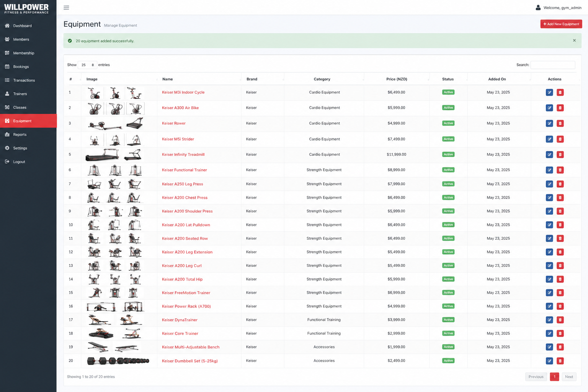Go to Previous page of results
The image size is (588, 392).
(536, 377)
